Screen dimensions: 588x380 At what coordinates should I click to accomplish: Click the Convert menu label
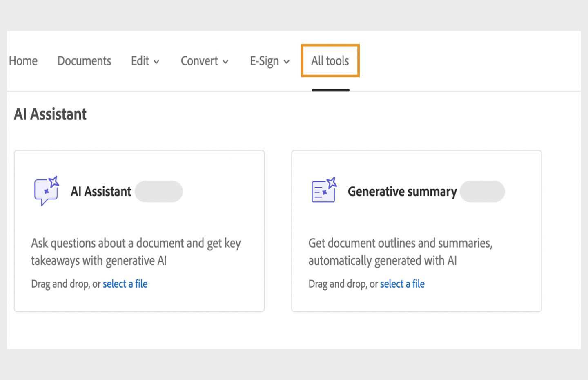coord(199,61)
